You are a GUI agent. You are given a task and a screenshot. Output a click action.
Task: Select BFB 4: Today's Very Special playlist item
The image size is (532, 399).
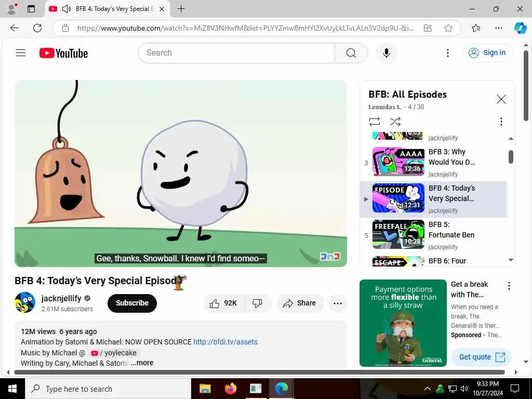(433, 199)
